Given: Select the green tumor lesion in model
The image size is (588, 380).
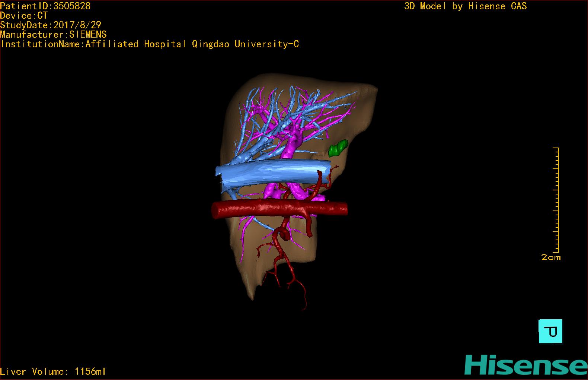Looking at the screenshot, I should pyautogui.click(x=338, y=148).
